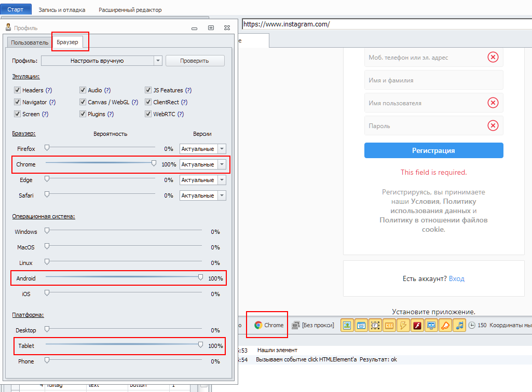Clear the phone or email field error icon
The width and height of the screenshot is (532, 392).
click(x=493, y=57)
